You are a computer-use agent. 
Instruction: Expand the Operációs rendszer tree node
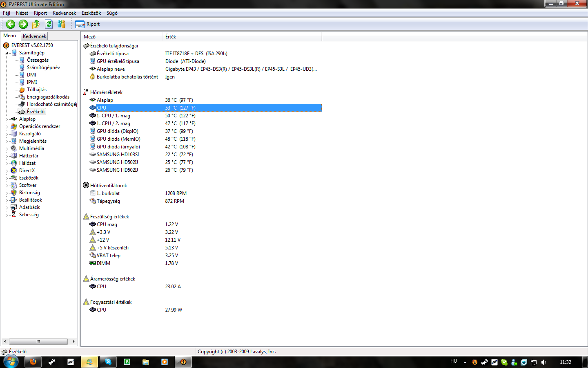click(7, 127)
